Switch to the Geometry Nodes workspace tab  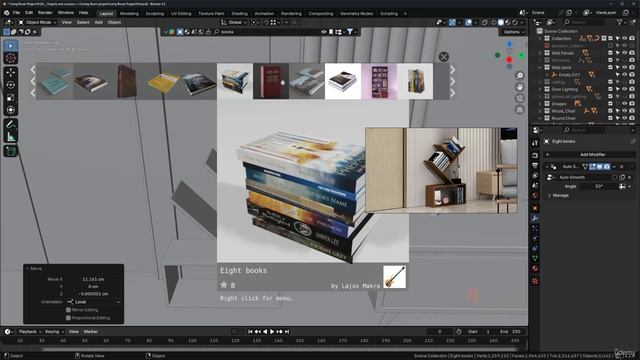(x=356, y=13)
